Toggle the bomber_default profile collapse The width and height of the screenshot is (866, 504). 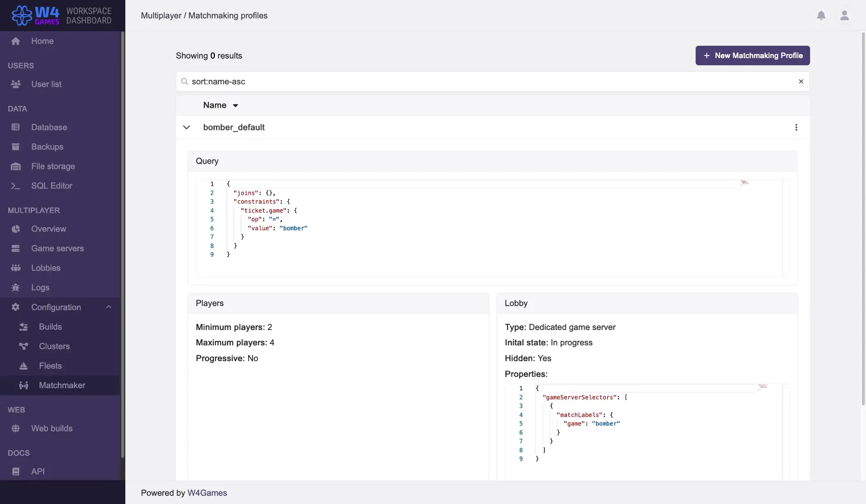[186, 127]
